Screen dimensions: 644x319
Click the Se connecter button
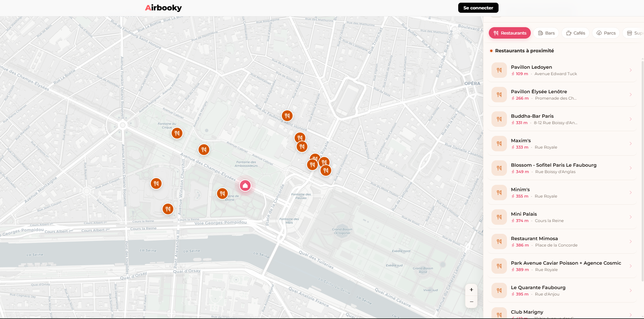pos(478,8)
